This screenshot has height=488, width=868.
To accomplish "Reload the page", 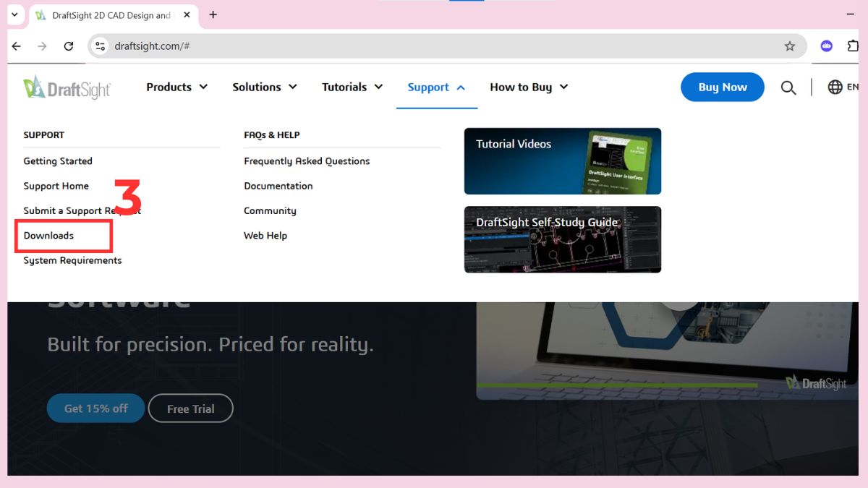I will pyautogui.click(x=69, y=46).
